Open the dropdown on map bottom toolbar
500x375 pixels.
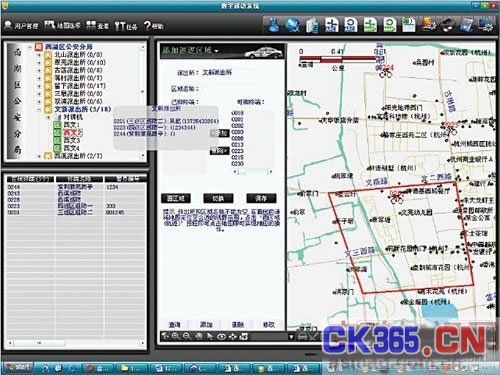[291, 337]
